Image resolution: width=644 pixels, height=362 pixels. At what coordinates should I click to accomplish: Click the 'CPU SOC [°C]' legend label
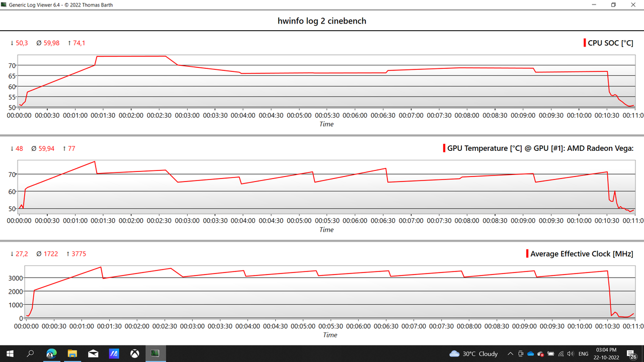click(x=610, y=43)
